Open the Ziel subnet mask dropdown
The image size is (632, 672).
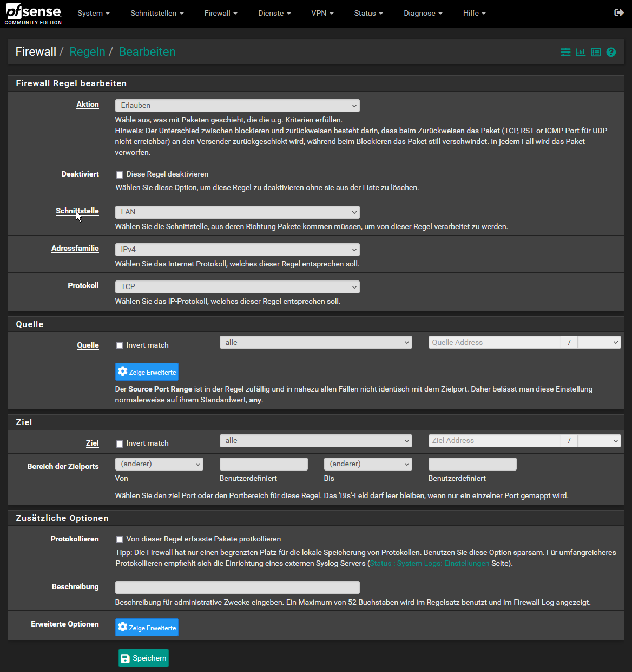point(600,441)
